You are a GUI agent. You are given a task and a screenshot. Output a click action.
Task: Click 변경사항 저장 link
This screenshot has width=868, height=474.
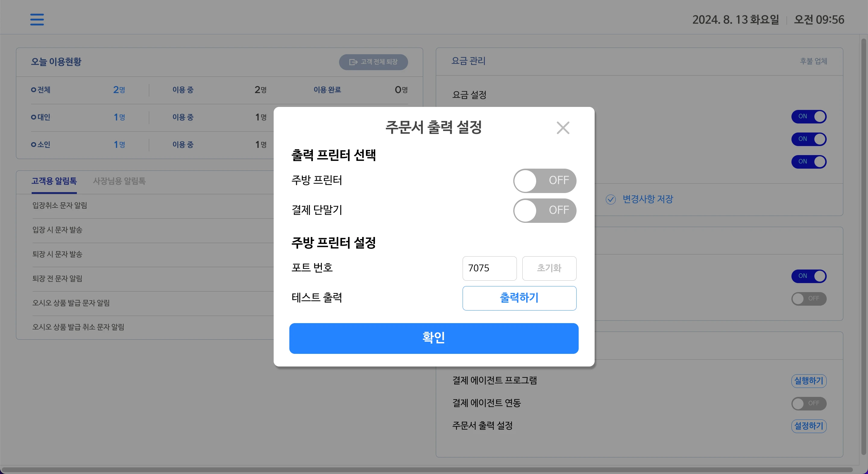[647, 199]
